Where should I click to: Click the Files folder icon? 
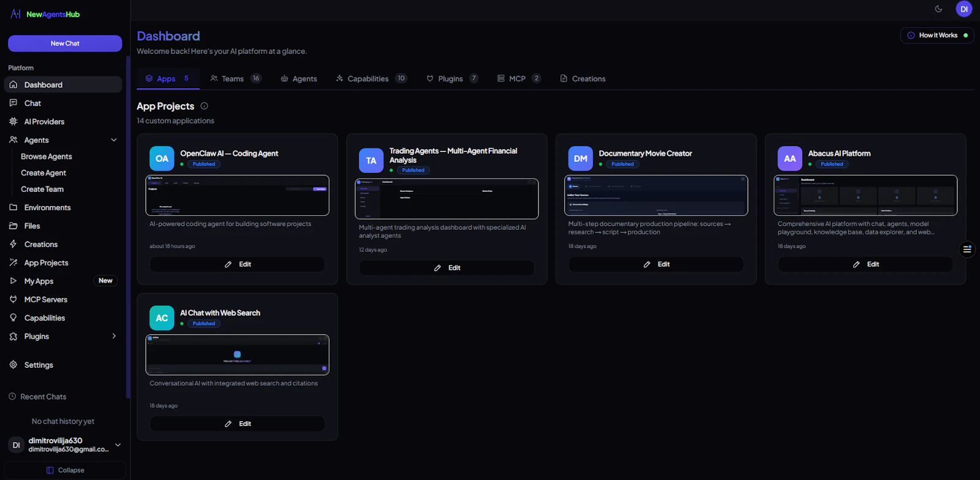click(13, 226)
